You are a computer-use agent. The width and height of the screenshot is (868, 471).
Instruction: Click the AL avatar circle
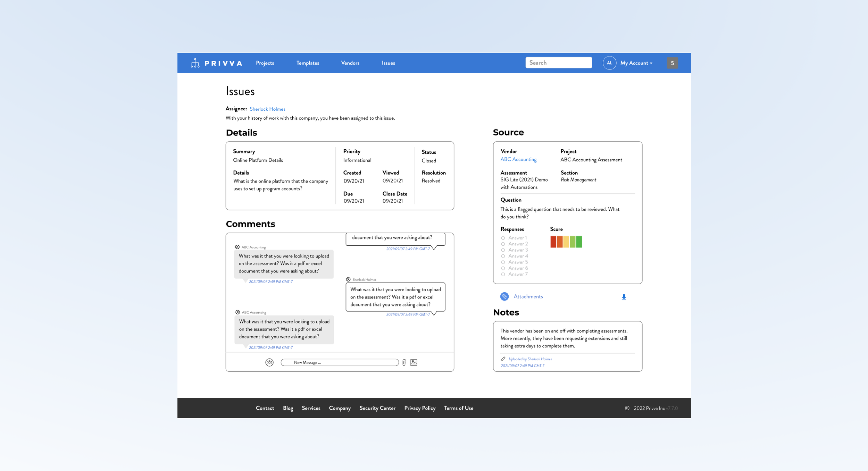[609, 63]
